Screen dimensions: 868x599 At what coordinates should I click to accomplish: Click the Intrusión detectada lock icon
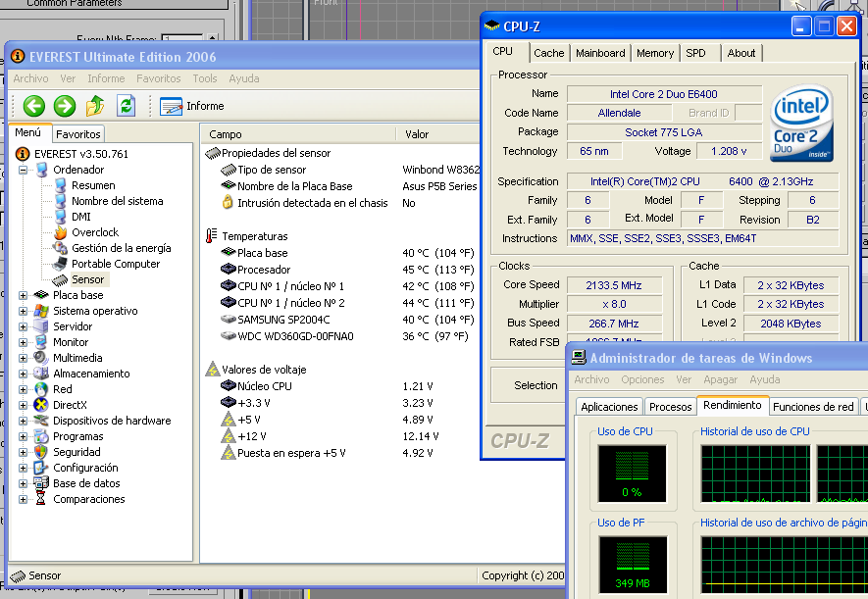coord(227,202)
